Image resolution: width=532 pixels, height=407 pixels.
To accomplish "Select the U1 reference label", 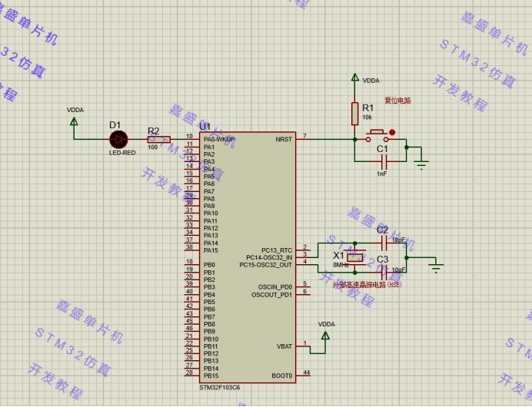I will click(205, 127).
